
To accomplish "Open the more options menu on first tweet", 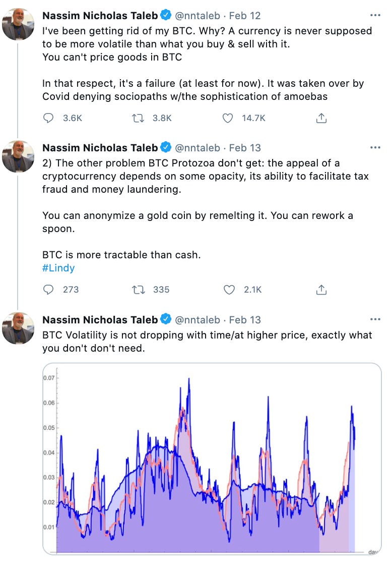I will (x=375, y=15).
